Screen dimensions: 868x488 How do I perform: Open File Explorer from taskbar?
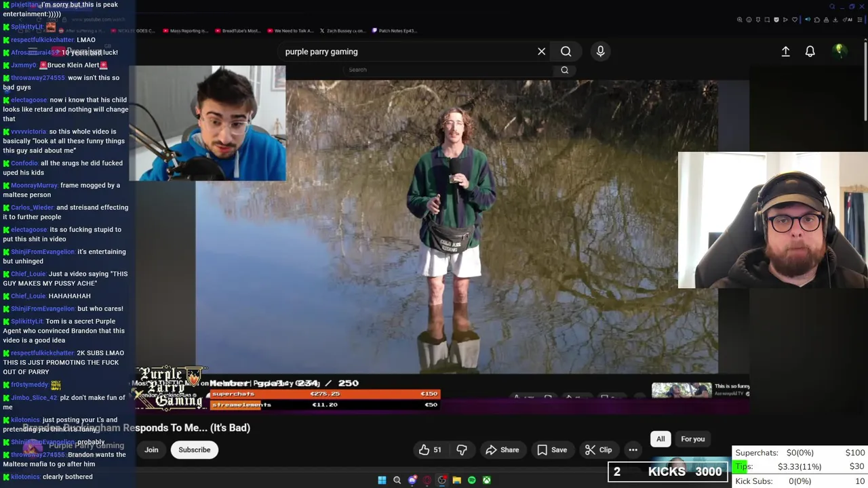tap(456, 480)
